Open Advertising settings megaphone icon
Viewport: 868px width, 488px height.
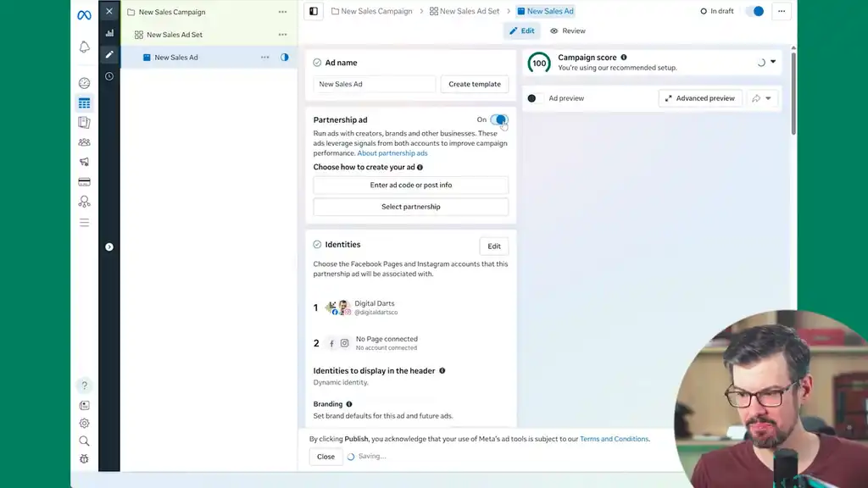click(84, 162)
